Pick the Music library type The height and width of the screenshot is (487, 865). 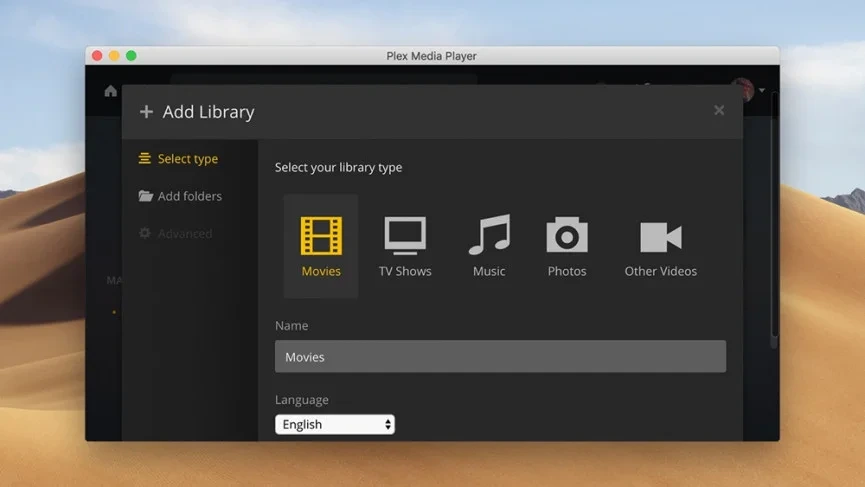[x=489, y=246]
